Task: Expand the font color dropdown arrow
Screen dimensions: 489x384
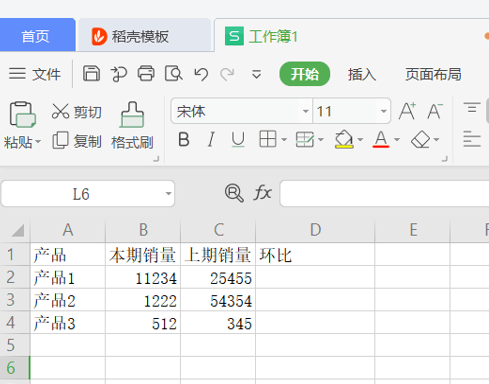Action: pyautogui.click(x=397, y=139)
